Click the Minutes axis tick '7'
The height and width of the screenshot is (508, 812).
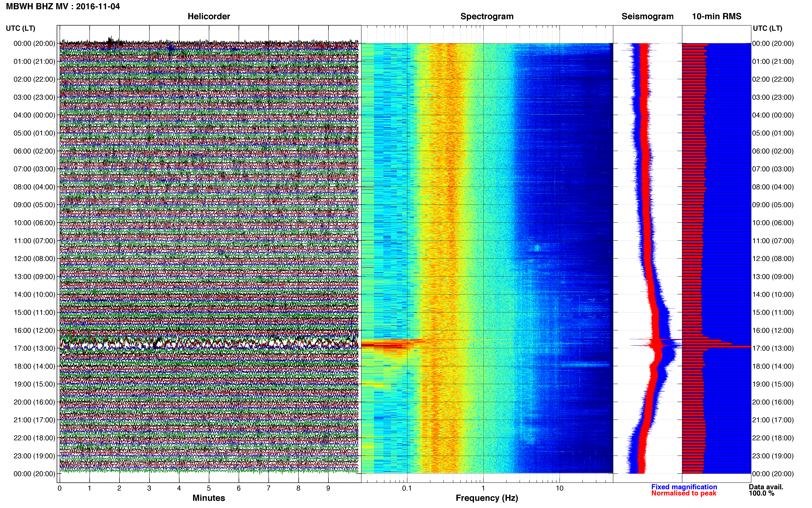pyautogui.click(x=269, y=488)
